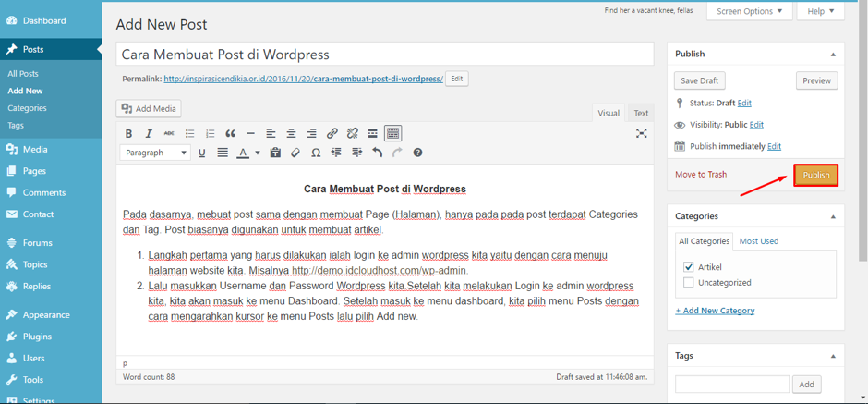Enter distraction-free writing mode
This screenshot has width=868, height=404.
point(642,133)
